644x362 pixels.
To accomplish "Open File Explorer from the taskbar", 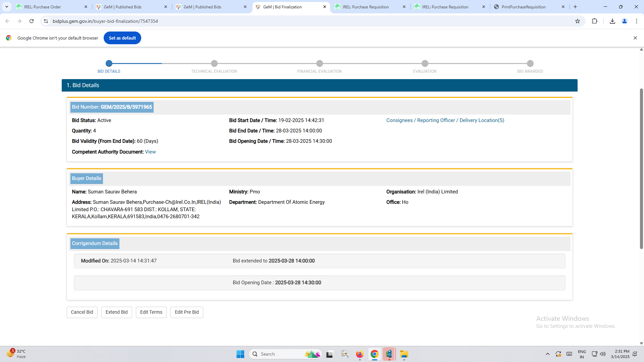I will click(x=404, y=354).
